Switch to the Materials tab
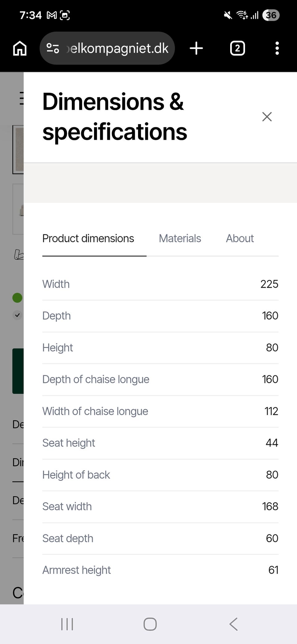 tap(180, 238)
